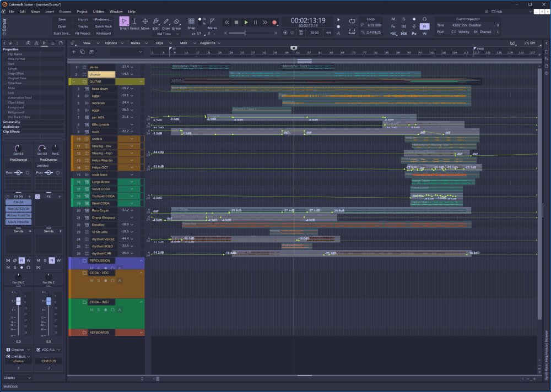Toggle the DIM solo button
This screenshot has height=392, width=551.
tap(404, 34)
